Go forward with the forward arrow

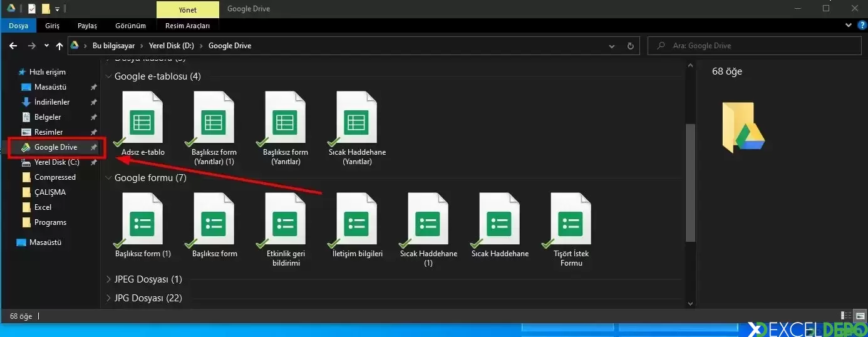point(31,46)
